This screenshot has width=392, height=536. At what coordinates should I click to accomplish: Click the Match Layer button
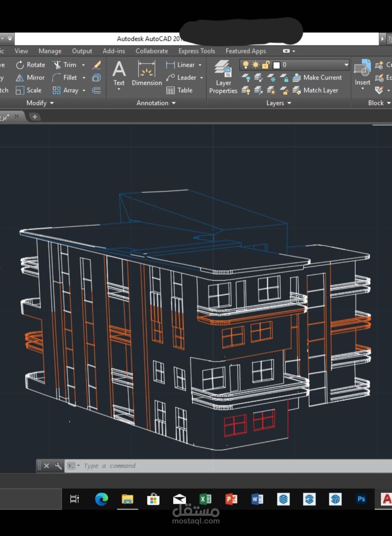tap(315, 90)
